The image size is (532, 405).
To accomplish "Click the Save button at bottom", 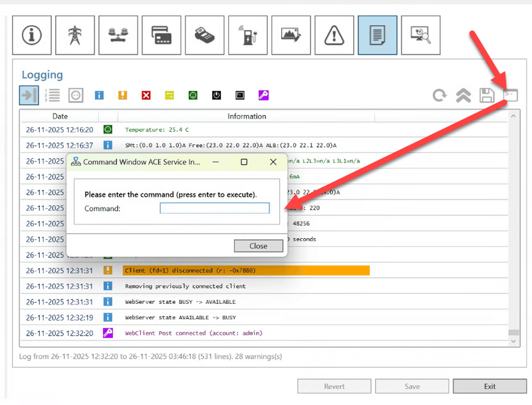I will tap(412, 386).
